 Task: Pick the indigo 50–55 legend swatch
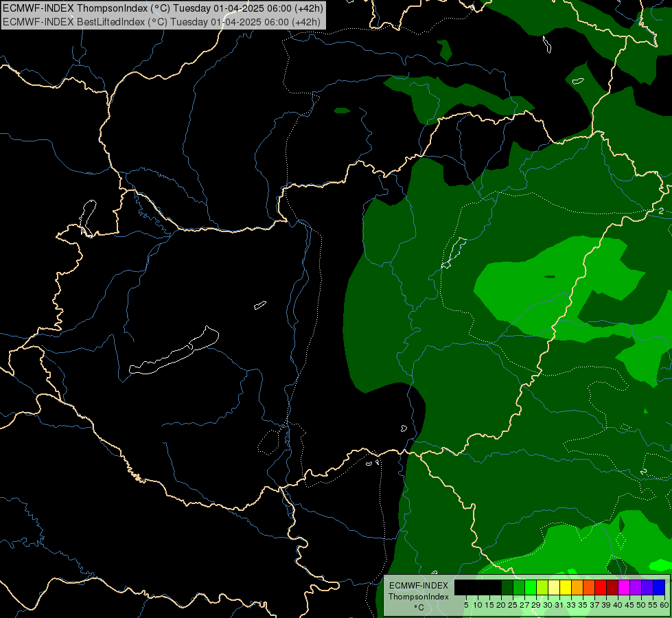point(647,587)
